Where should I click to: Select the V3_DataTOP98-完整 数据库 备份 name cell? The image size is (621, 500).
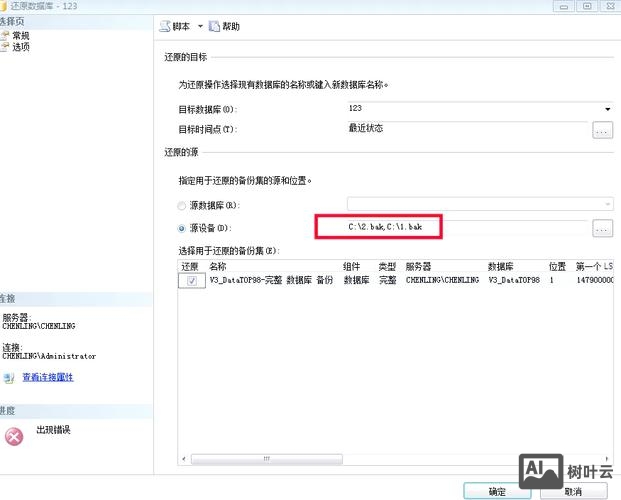271,280
